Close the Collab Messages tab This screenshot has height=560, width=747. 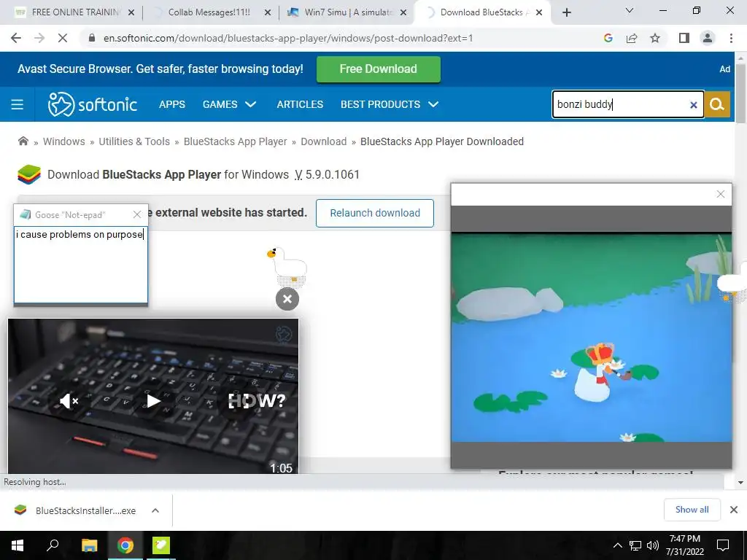point(268,12)
